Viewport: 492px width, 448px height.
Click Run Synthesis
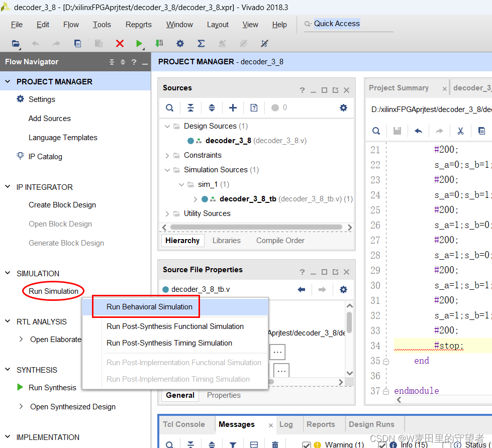tap(52, 388)
